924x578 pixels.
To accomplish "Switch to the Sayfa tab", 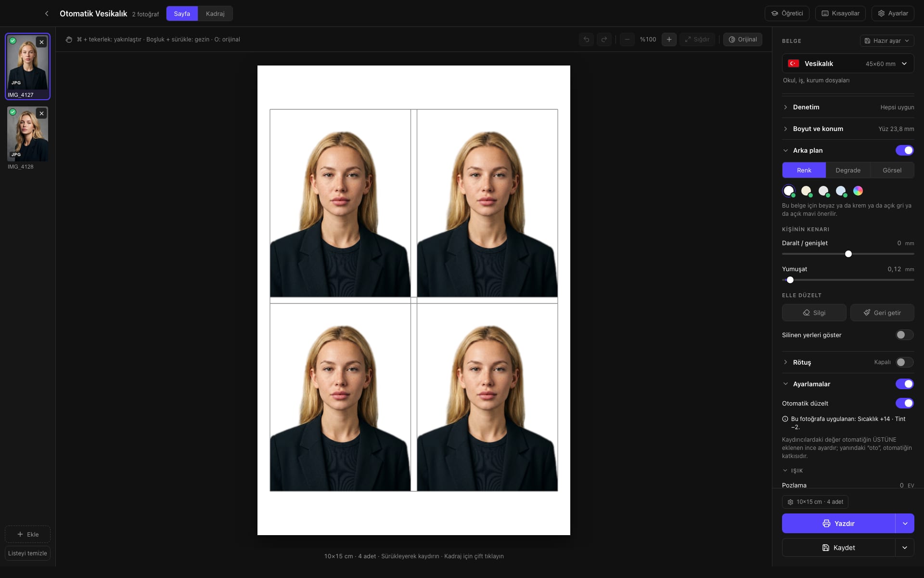I will 182,13.
